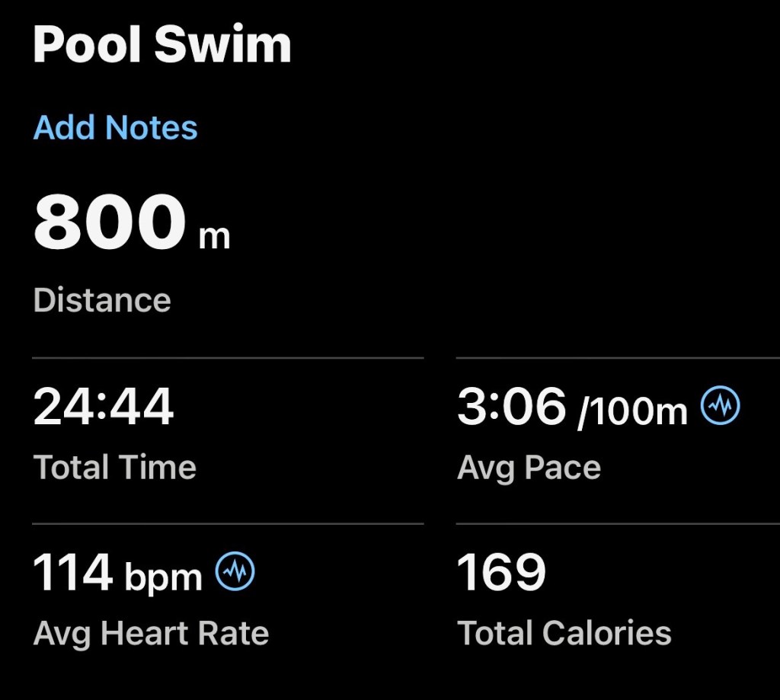
Task: Tap the Total Calories label
Action: [564, 633]
